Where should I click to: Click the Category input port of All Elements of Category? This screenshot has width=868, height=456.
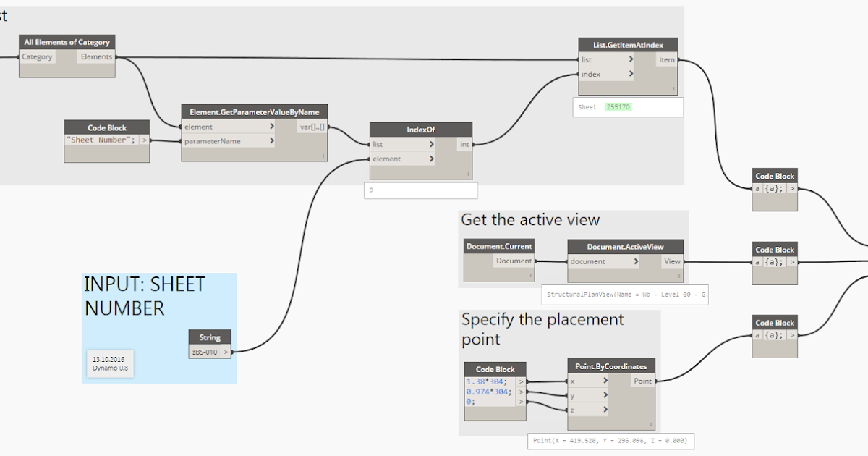pos(37,56)
